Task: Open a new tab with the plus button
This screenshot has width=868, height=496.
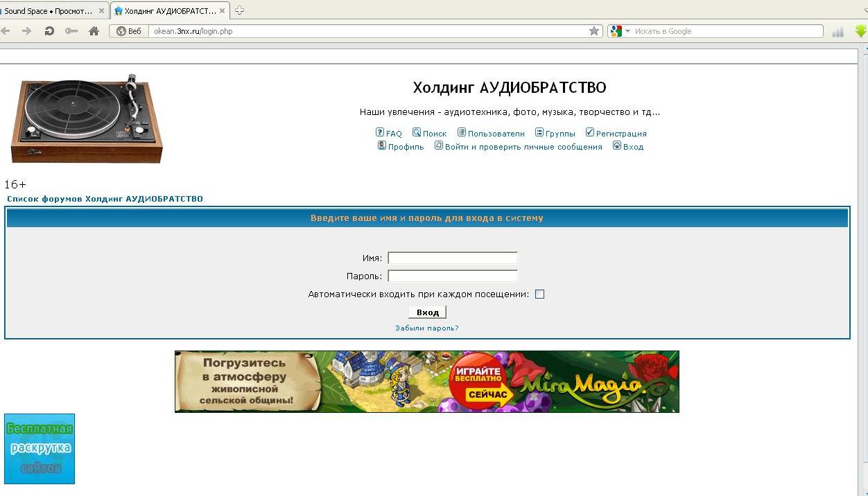Action: pyautogui.click(x=240, y=10)
